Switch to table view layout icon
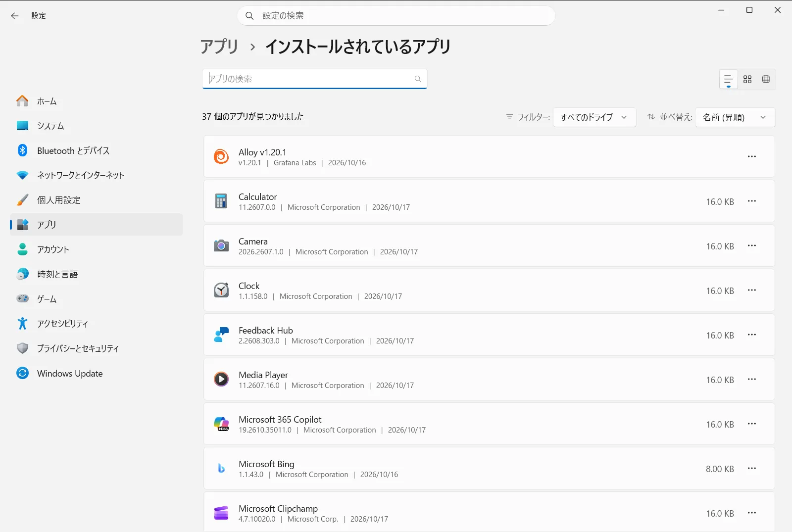Image resolution: width=792 pixels, height=532 pixels. (766, 79)
